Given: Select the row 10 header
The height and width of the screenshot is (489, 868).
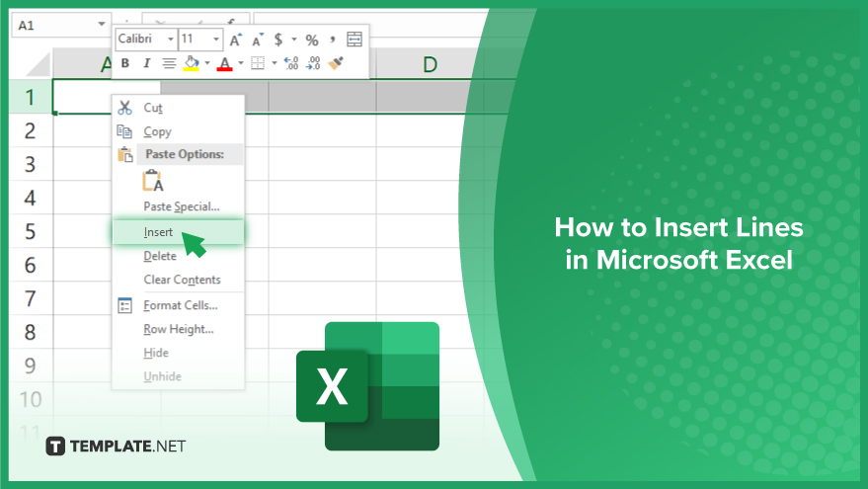Looking at the screenshot, I should click(x=31, y=399).
